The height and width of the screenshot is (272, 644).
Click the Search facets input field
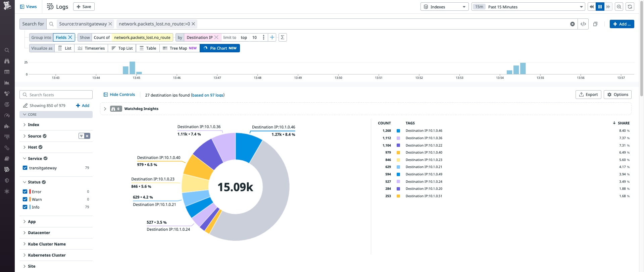[x=56, y=95]
